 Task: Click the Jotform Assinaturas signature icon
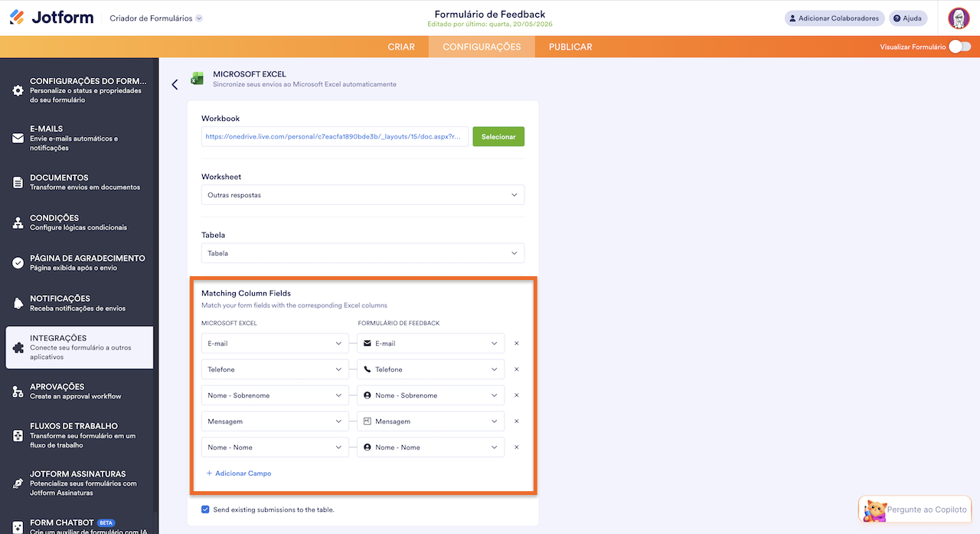[18, 484]
